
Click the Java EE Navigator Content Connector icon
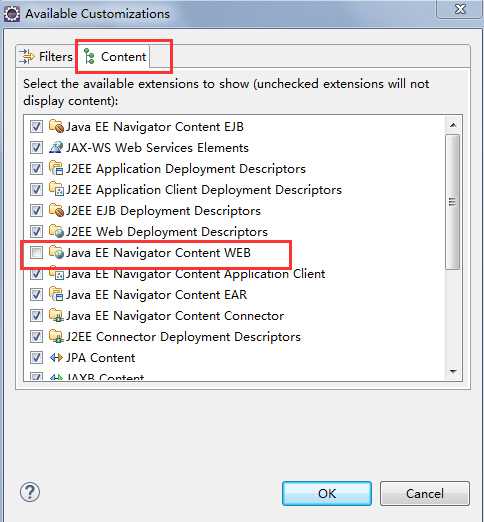(x=56, y=315)
